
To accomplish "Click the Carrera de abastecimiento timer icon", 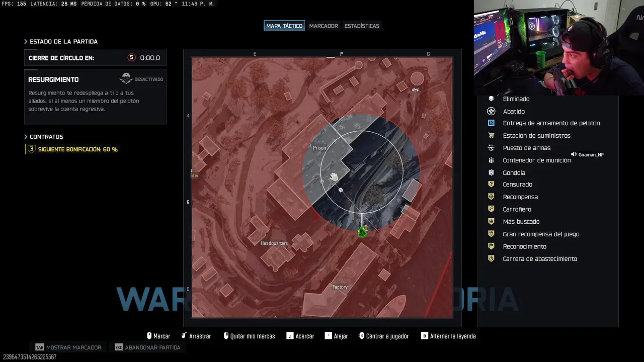I will click(x=491, y=259).
